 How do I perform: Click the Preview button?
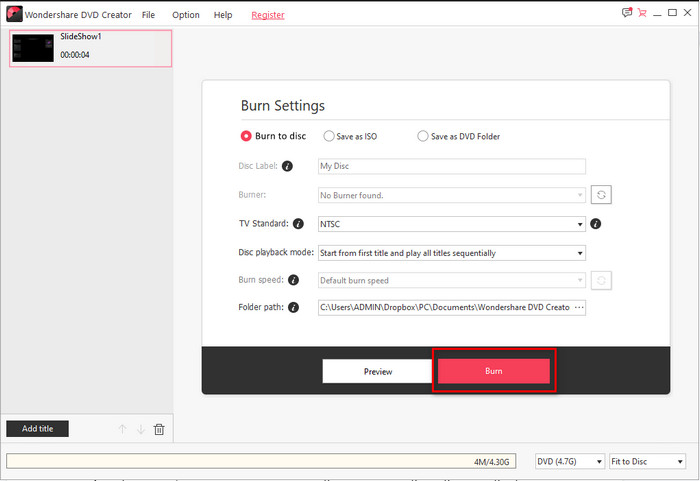coord(378,371)
